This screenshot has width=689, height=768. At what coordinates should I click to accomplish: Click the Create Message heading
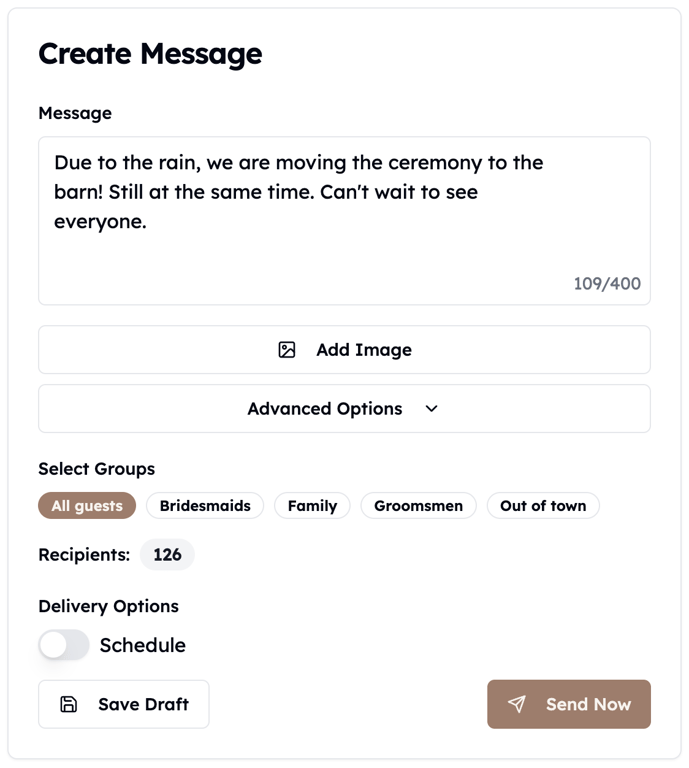click(x=150, y=53)
